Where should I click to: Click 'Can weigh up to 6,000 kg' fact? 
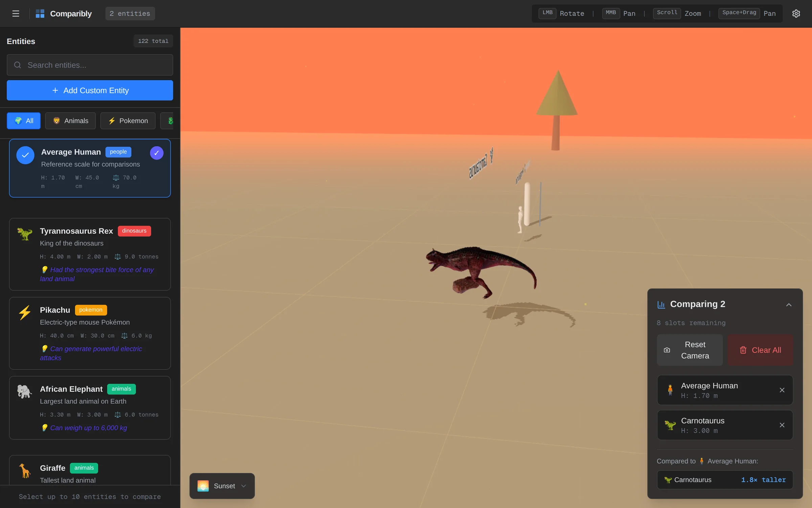pos(88,428)
